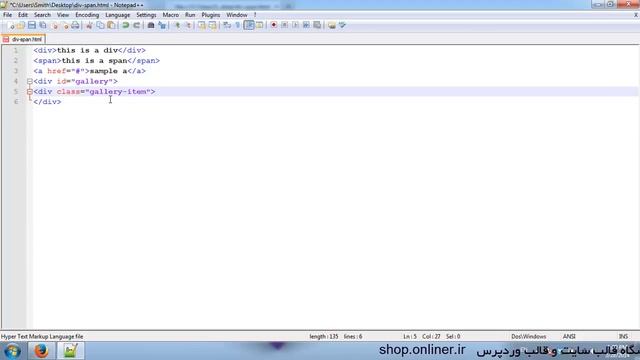Start macro recording with red button
Viewport: 640px width, 360px height.
tap(273, 25)
